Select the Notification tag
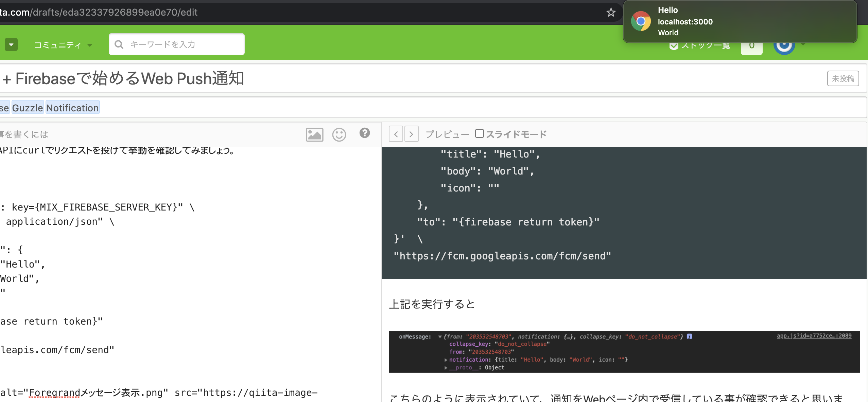The height and width of the screenshot is (402, 868). pyautogui.click(x=72, y=108)
